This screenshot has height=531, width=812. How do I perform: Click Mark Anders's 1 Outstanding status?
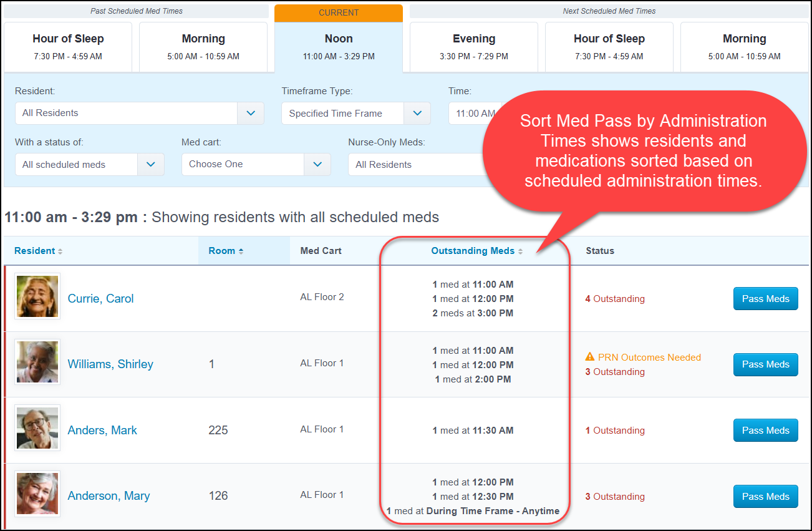[x=615, y=431]
